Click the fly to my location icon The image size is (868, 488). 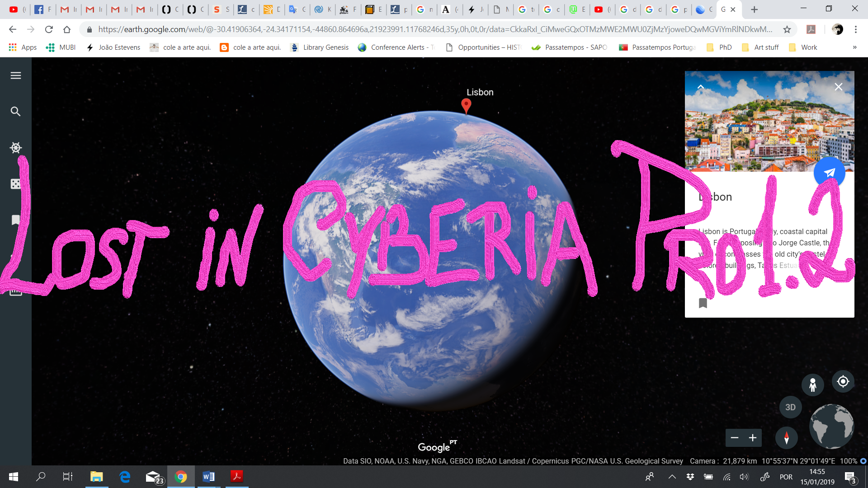tap(843, 382)
